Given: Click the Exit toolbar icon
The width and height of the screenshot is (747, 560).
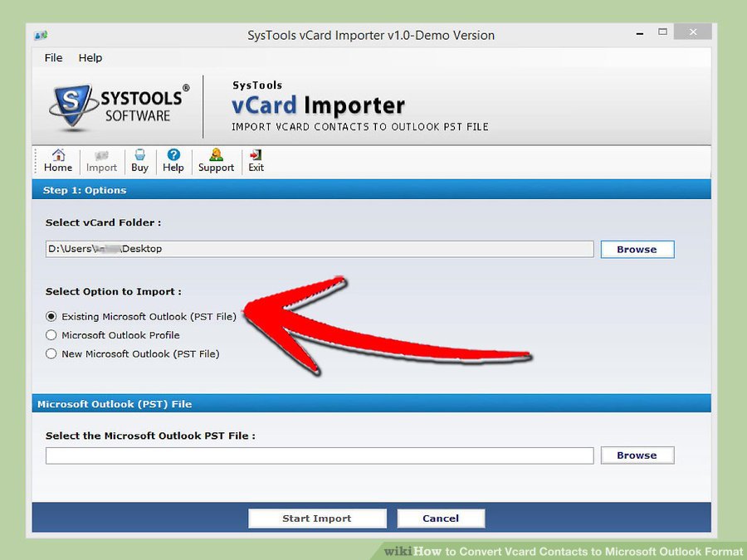Looking at the screenshot, I should click(256, 155).
